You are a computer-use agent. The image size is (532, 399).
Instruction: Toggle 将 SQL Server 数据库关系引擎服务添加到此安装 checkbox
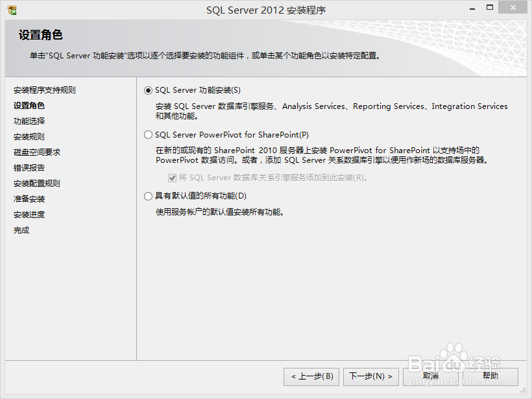click(x=173, y=178)
